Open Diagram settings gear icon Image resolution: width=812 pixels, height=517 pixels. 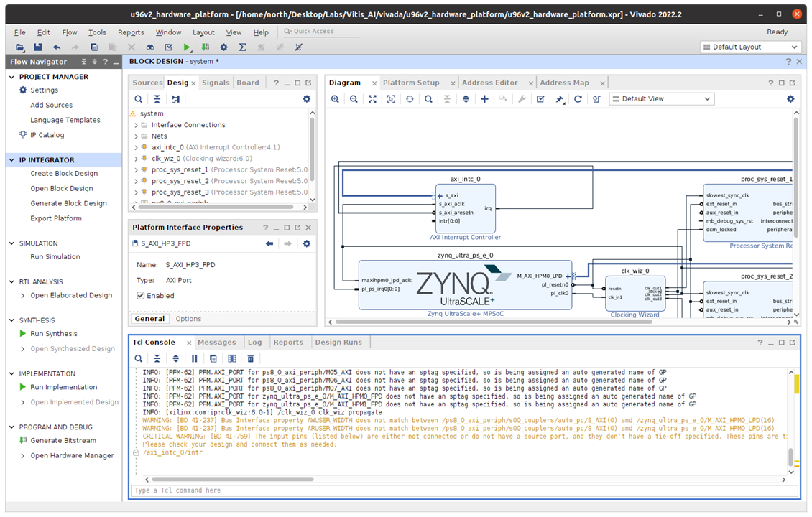click(x=790, y=99)
